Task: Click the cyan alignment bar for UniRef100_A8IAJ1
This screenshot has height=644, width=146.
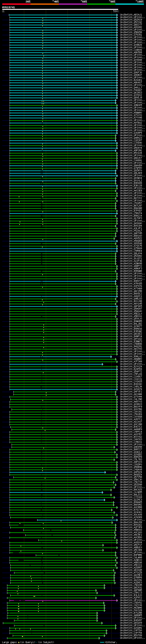Action: (x=63, y=15)
